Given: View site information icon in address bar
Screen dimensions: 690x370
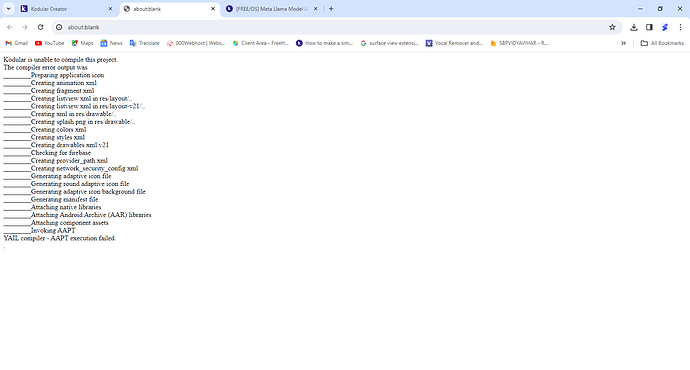Looking at the screenshot, I should pos(59,27).
